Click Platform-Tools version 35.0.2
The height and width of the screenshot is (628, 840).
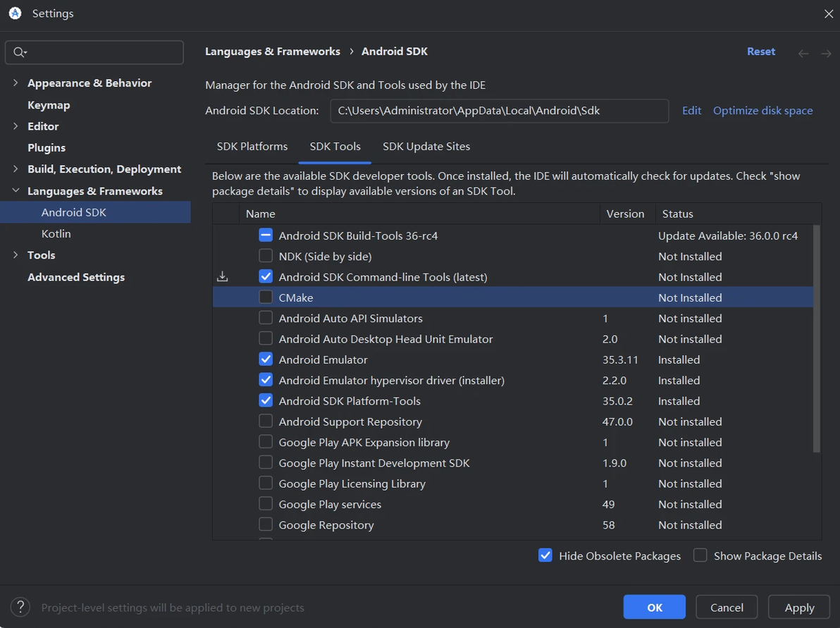[617, 401]
